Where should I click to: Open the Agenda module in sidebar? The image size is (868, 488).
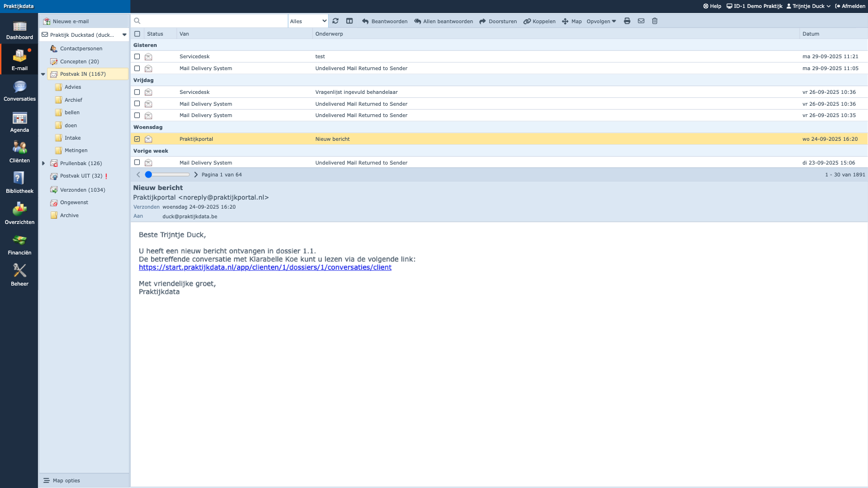coord(19,122)
